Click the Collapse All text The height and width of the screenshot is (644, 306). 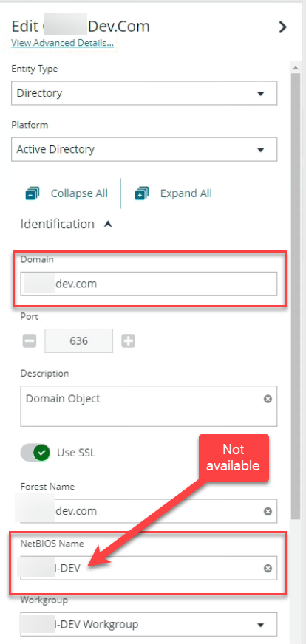[x=79, y=193]
